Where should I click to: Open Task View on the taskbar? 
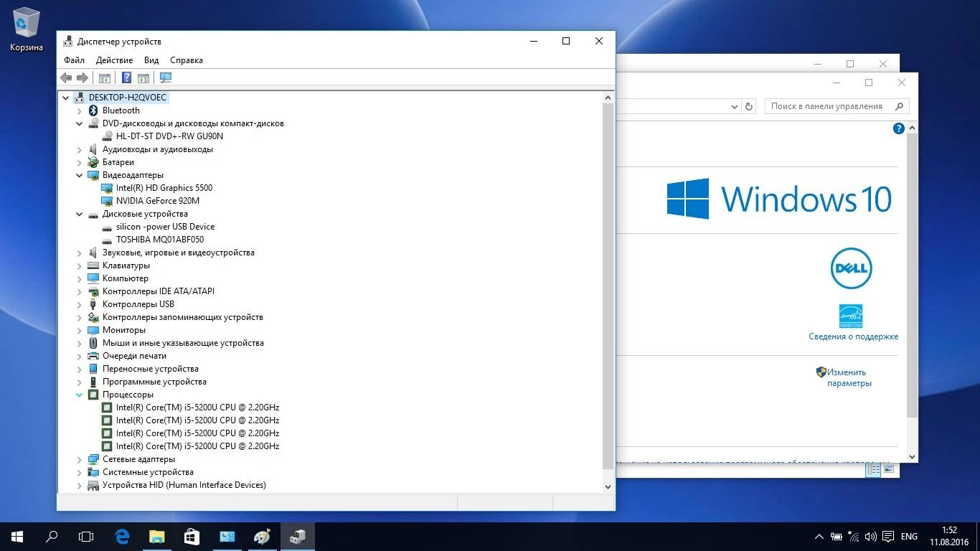coord(86,536)
